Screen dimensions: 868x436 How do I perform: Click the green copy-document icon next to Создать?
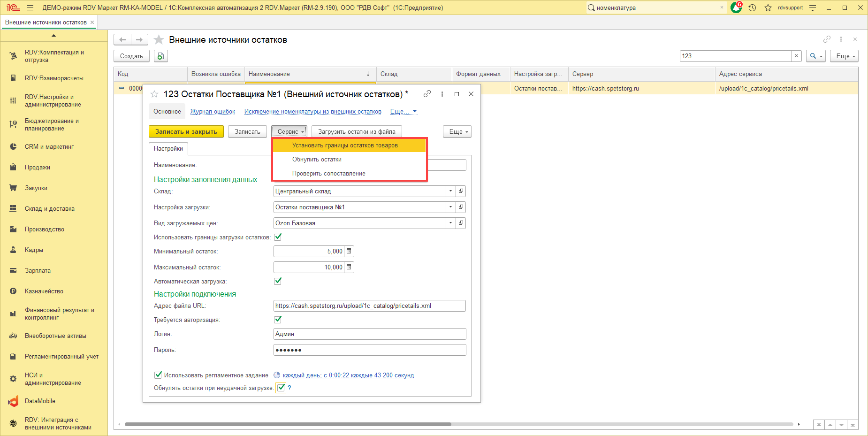click(x=160, y=56)
